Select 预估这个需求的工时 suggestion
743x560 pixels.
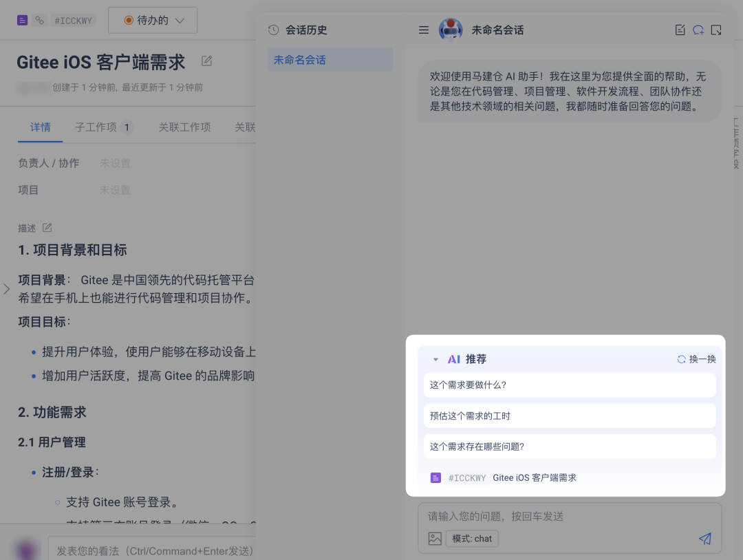[570, 416]
